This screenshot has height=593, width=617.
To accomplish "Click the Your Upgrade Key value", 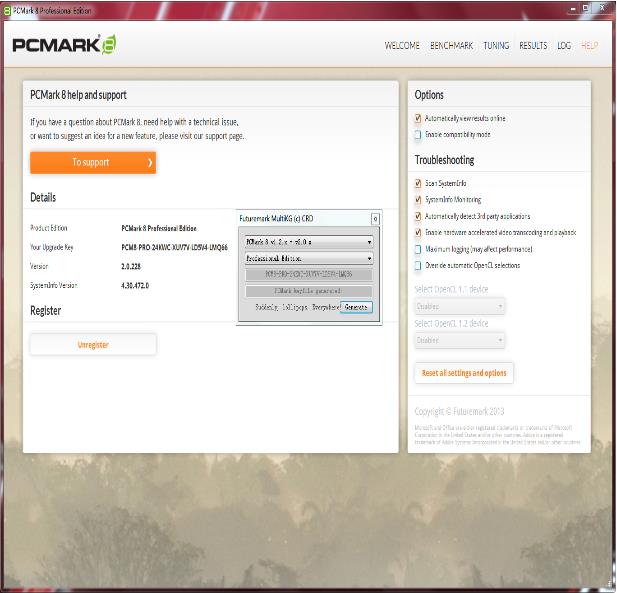I will point(174,247).
